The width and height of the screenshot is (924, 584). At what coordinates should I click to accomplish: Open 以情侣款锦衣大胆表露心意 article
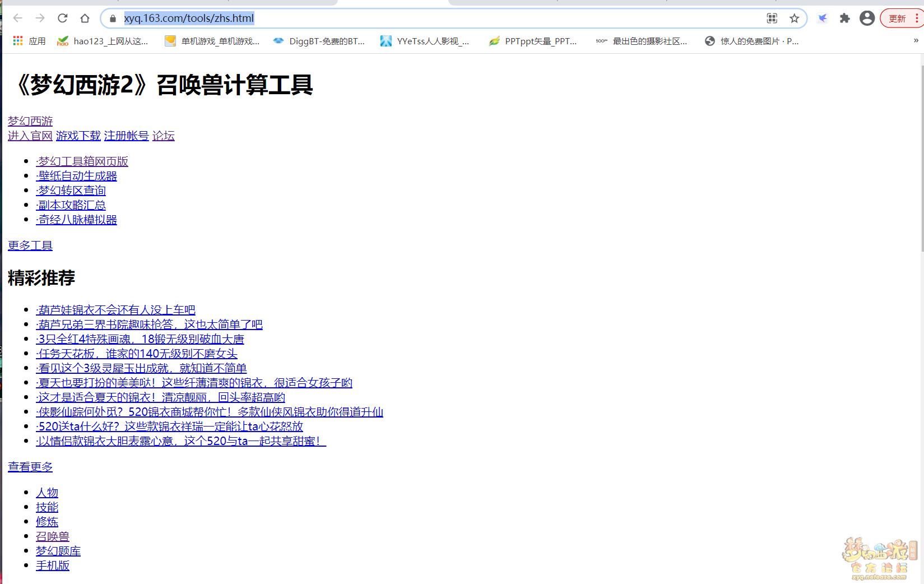(x=181, y=441)
